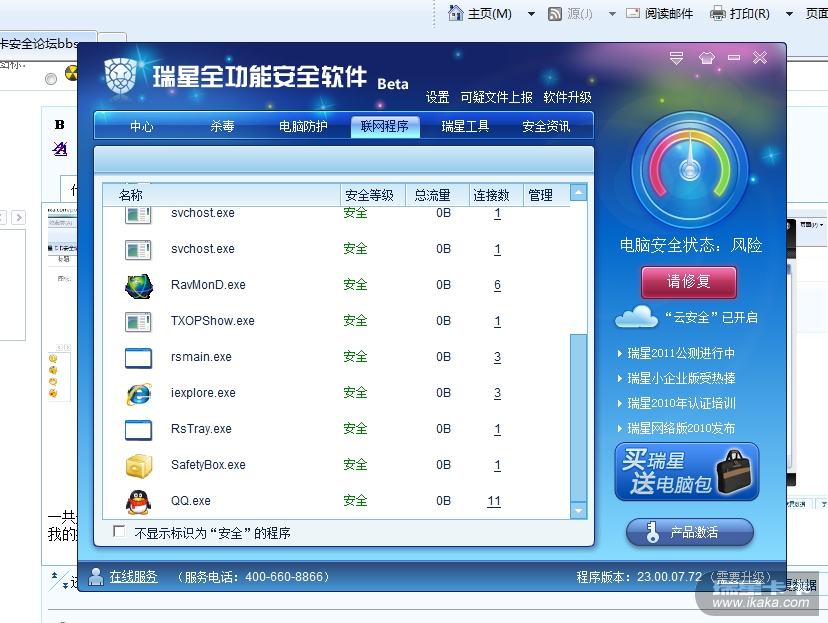This screenshot has width=828, height=623.
Task: Sort by 连接数 column header
Action: click(496, 195)
